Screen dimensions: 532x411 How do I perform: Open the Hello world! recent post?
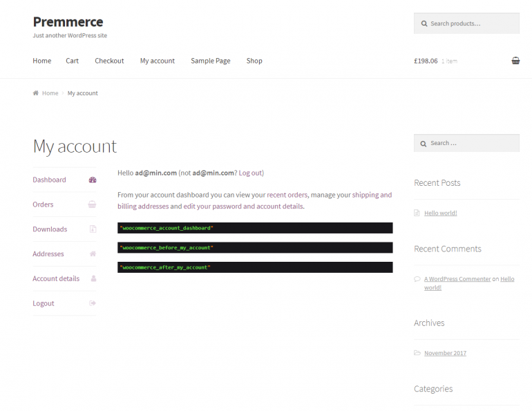[x=440, y=213]
